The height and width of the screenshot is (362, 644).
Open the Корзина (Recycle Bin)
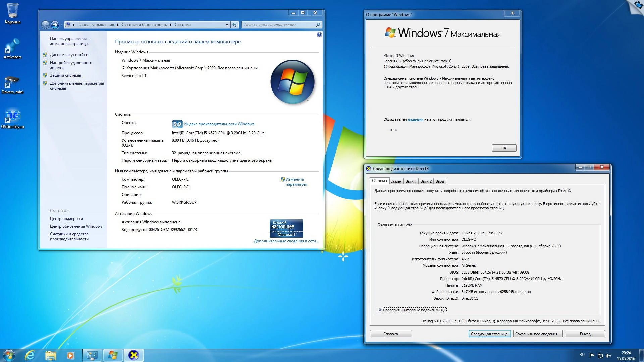pos(13,10)
